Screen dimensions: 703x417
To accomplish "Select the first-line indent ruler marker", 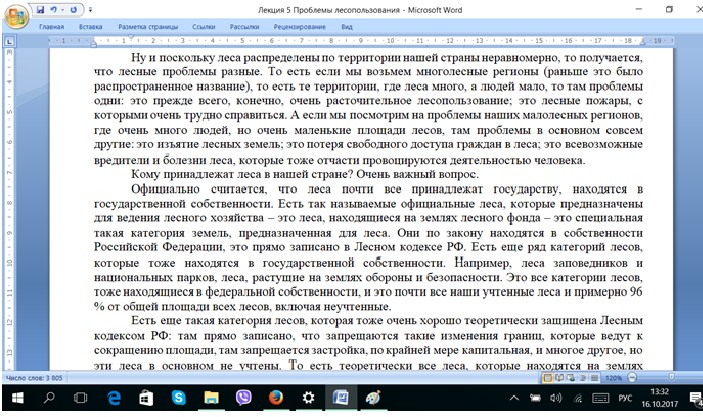I will tap(131, 38).
